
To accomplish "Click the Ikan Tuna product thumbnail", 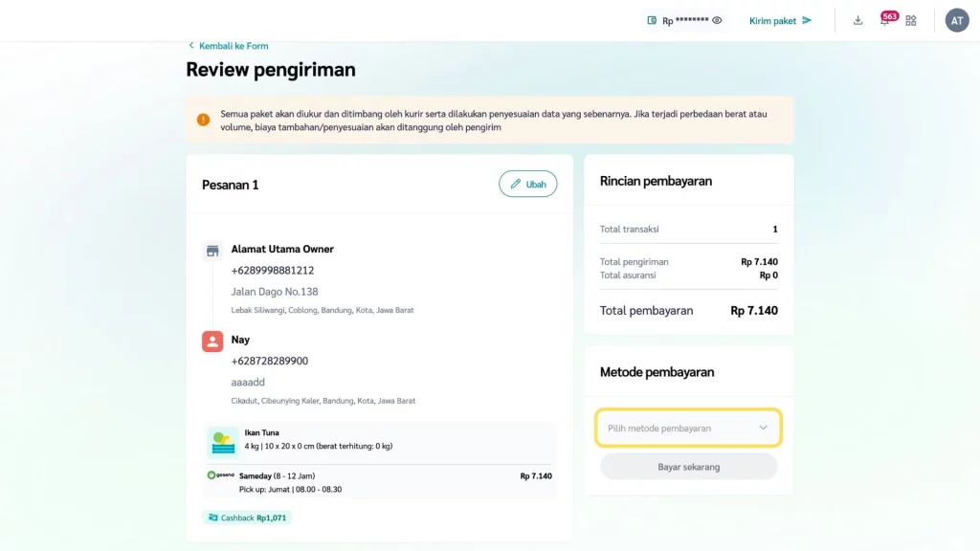I will 222,441.
